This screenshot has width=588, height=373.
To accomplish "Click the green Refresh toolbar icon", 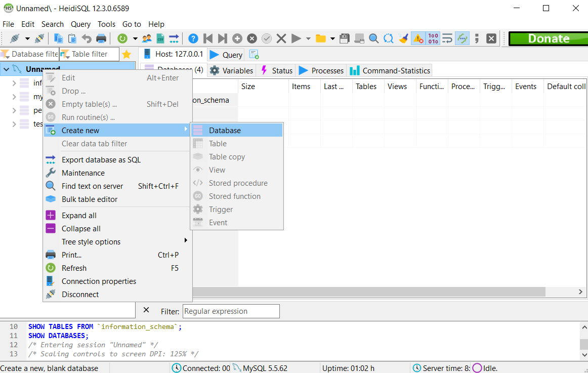I will click(122, 38).
